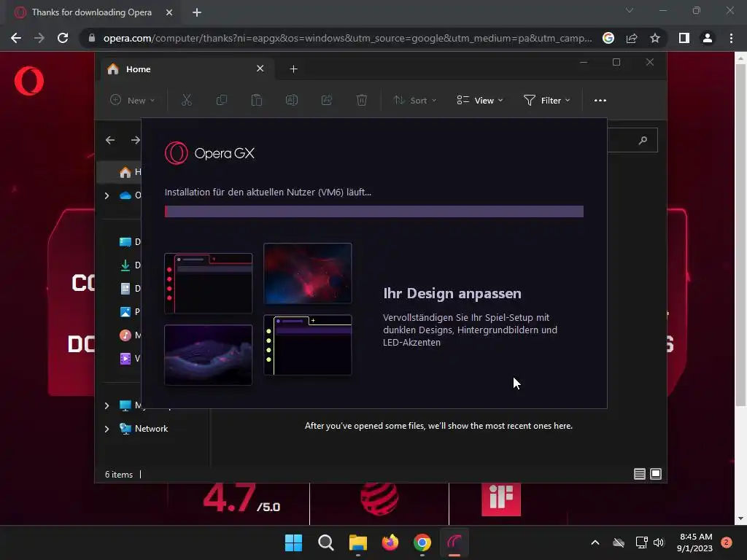Click the yellow-accent browser theme thumbnail

308,345
